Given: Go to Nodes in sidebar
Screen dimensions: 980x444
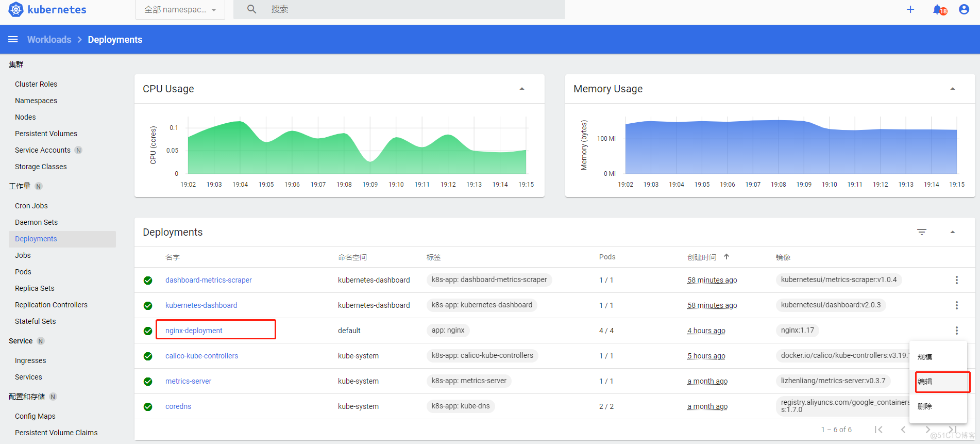Looking at the screenshot, I should coord(25,117).
